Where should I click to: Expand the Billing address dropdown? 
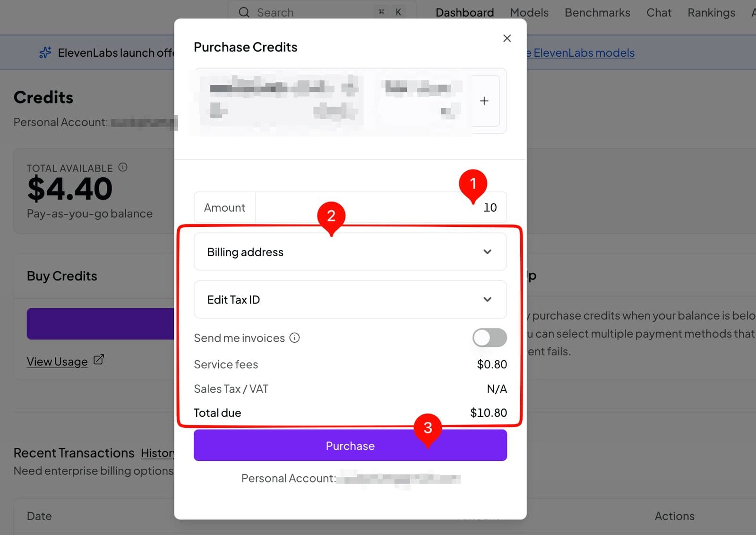(350, 252)
